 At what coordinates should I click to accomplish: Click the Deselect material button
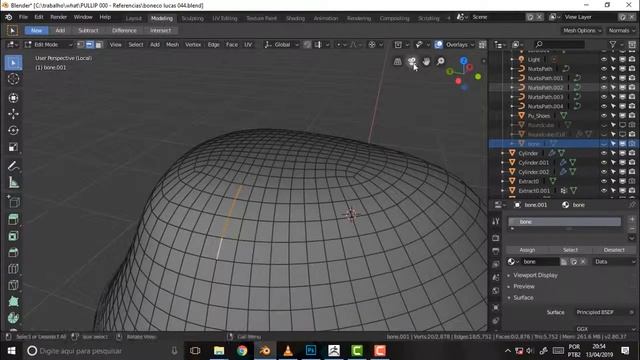[614, 250]
